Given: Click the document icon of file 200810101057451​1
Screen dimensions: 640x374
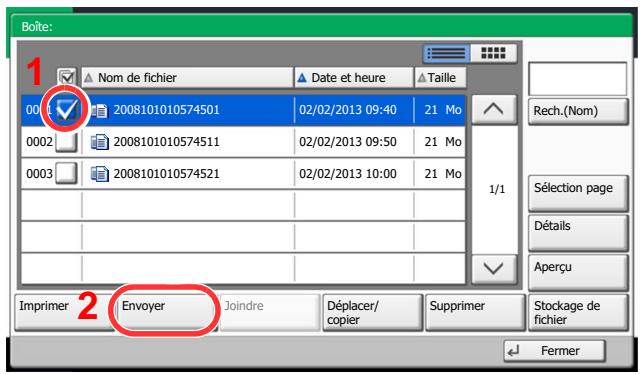Looking at the screenshot, I should click(100, 142).
